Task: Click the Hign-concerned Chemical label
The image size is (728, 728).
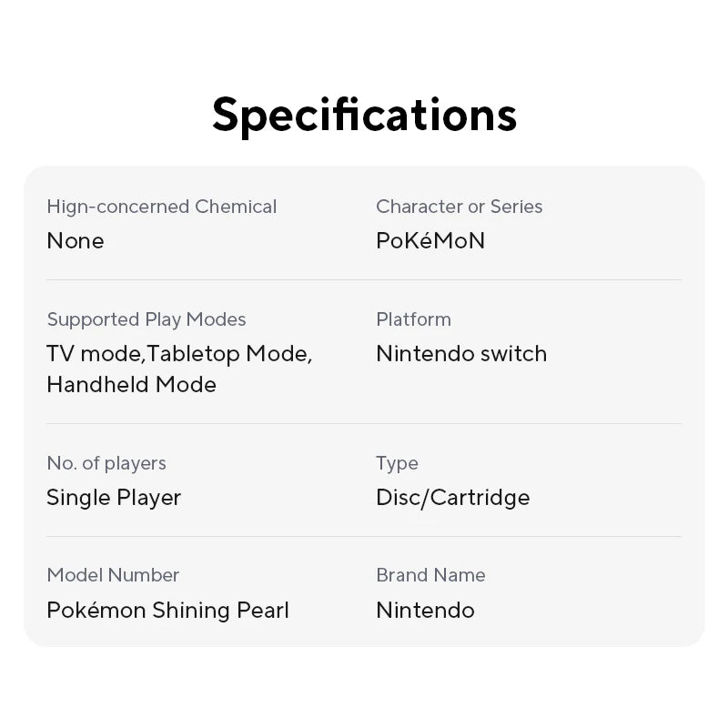Action: (161, 207)
